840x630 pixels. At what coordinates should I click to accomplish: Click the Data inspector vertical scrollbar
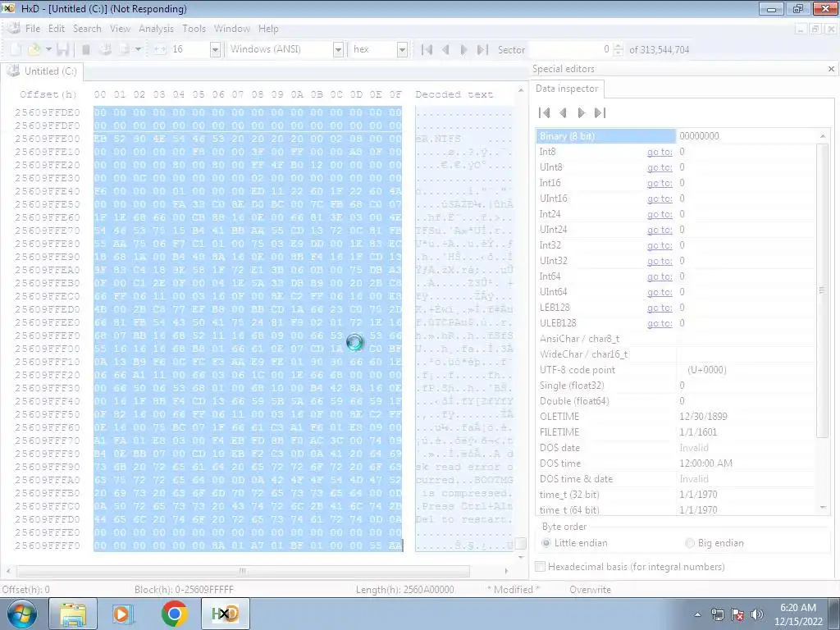point(822,290)
